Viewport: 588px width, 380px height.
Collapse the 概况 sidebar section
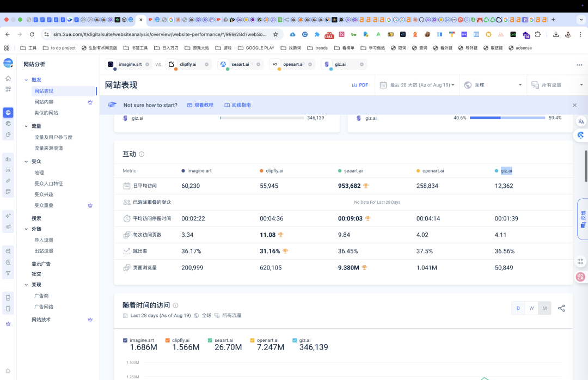pos(26,80)
